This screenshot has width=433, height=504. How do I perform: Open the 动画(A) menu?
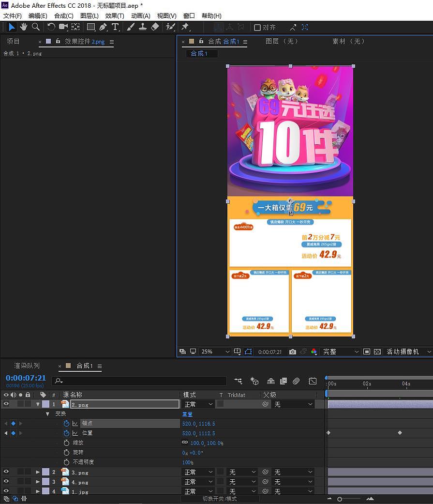tap(140, 16)
